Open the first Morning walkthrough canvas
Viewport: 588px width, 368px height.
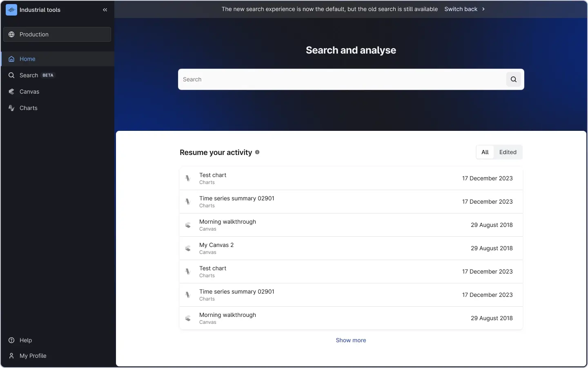[351, 225]
